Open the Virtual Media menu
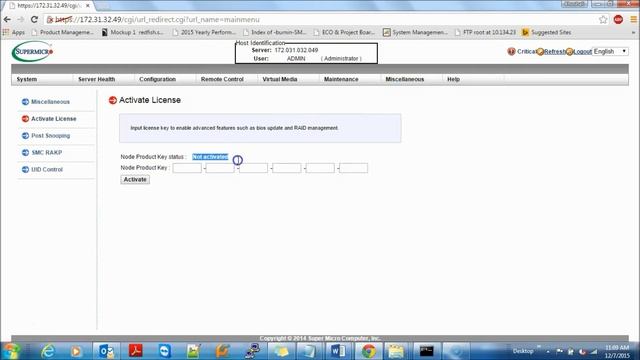 point(280,79)
